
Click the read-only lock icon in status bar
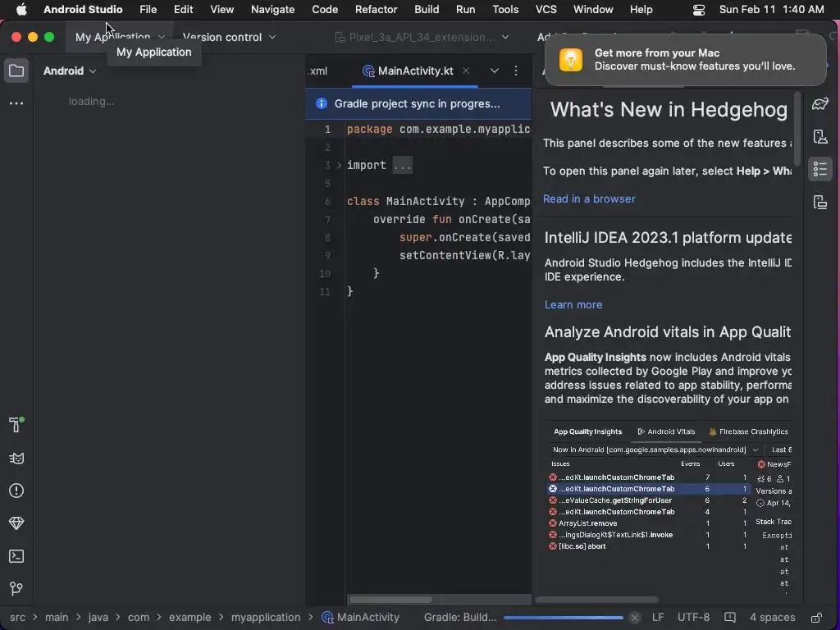click(x=816, y=617)
